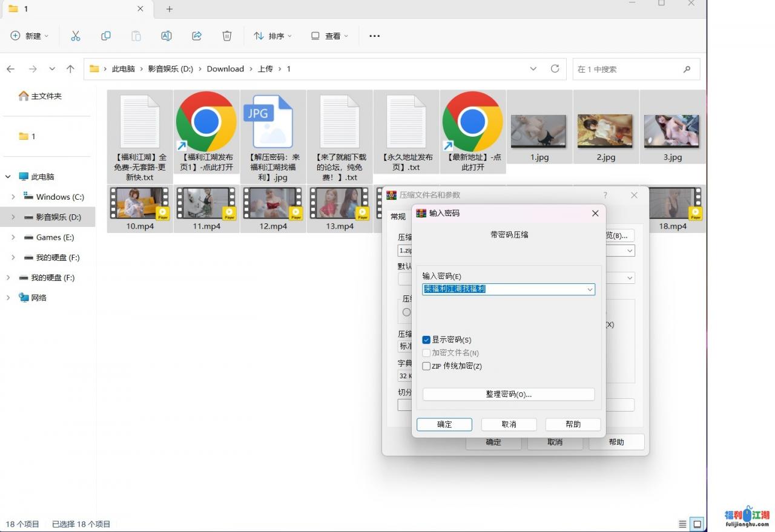This screenshot has width=775, height=532.
Task: Click the Share icon in the toolbar
Action: pos(197,36)
